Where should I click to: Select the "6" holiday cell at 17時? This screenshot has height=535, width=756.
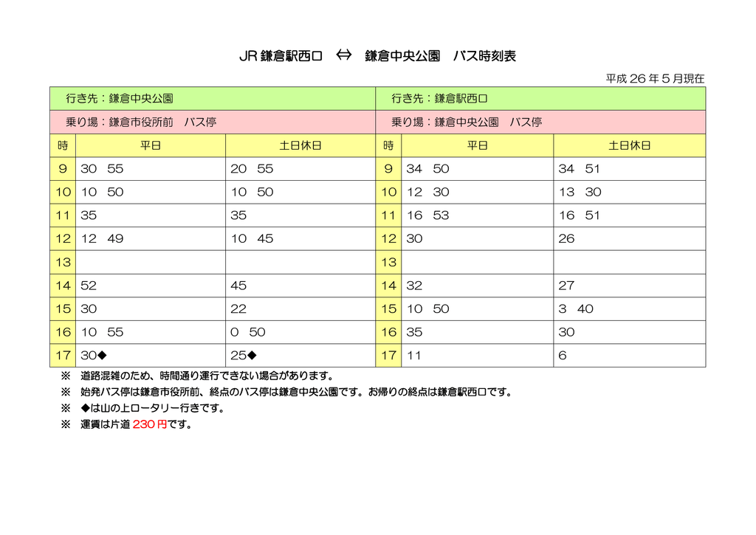[630, 355]
